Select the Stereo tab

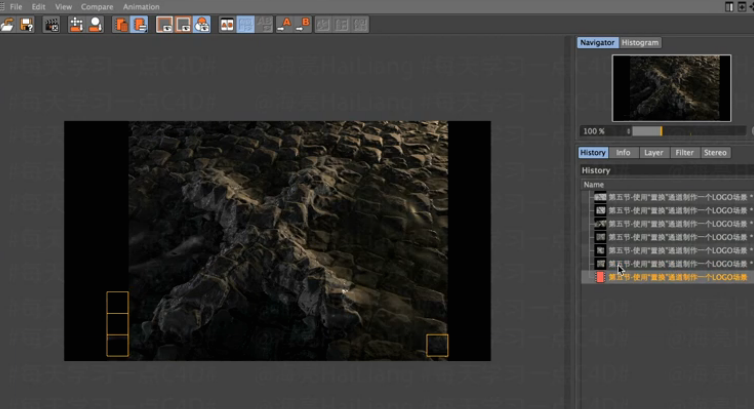click(x=715, y=153)
